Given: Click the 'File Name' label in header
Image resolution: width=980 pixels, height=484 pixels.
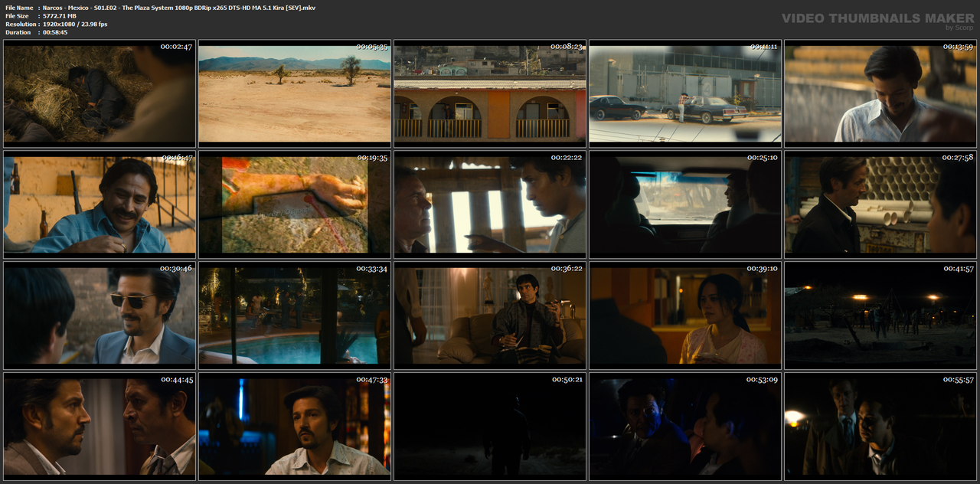Looking at the screenshot, I should (x=19, y=8).
